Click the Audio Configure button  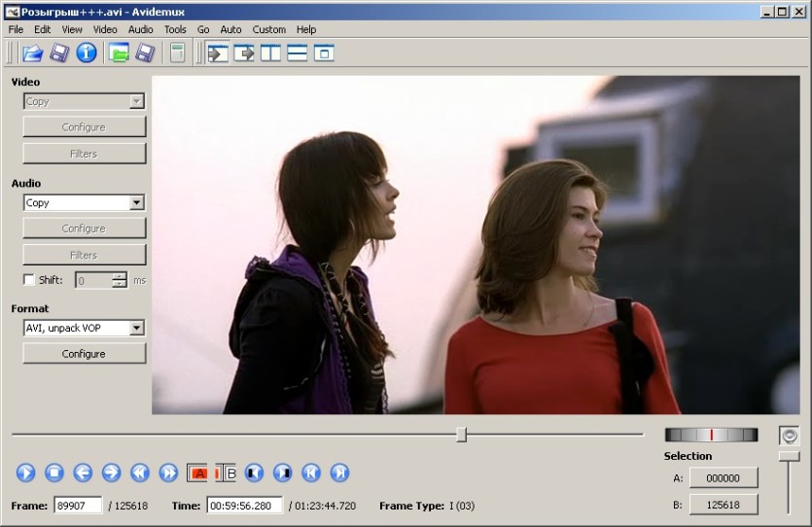pyautogui.click(x=85, y=228)
